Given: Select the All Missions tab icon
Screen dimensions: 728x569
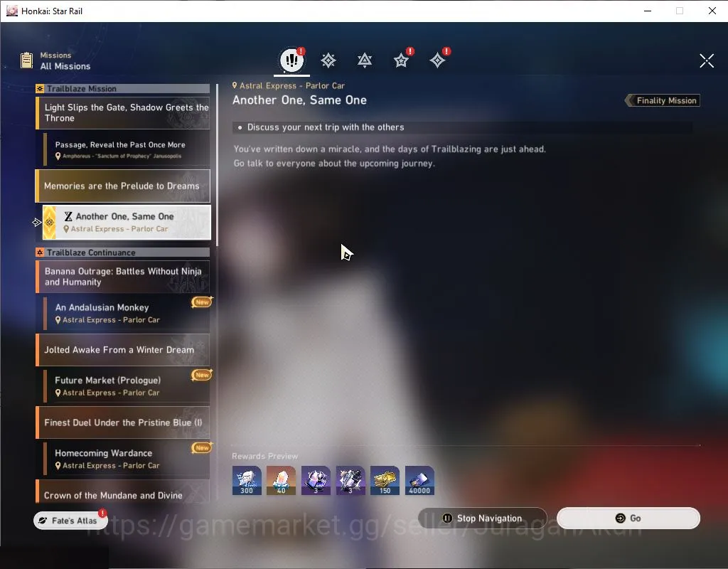Looking at the screenshot, I should coord(291,60).
